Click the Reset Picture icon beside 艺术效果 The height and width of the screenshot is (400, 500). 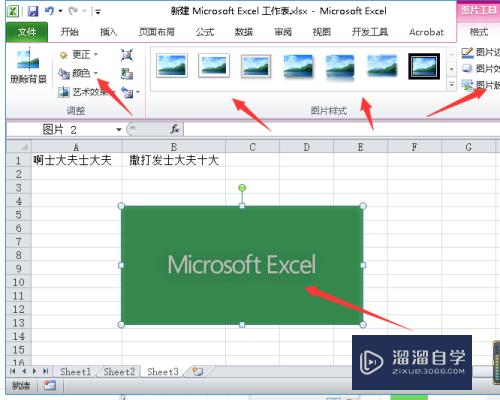pyautogui.click(x=127, y=92)
